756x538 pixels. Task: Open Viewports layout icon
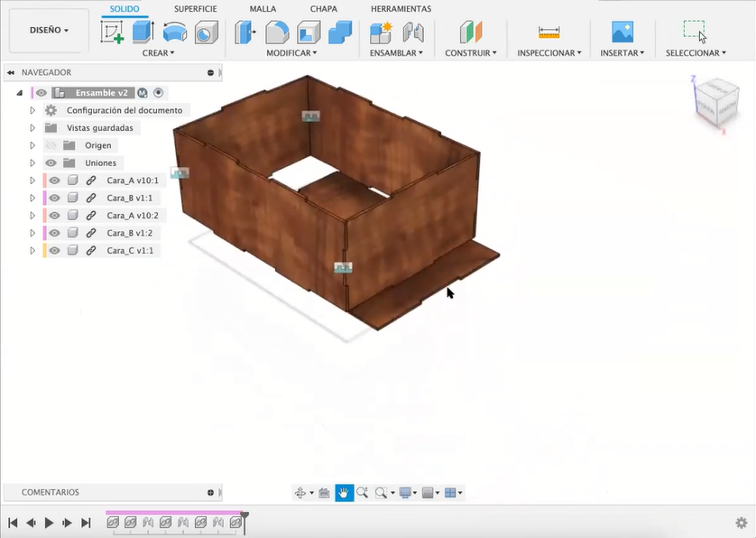(450, 493)
